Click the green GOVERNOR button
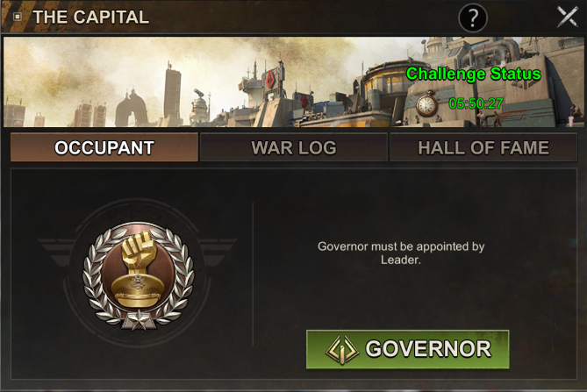The image size is (587, 392). [408, 349]
